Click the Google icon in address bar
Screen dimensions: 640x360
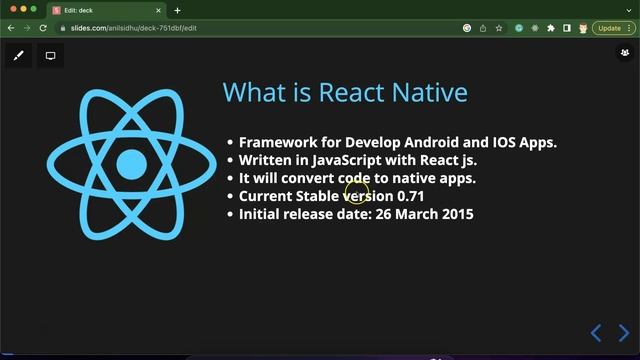pyautogui.click(x=467, y=28)
